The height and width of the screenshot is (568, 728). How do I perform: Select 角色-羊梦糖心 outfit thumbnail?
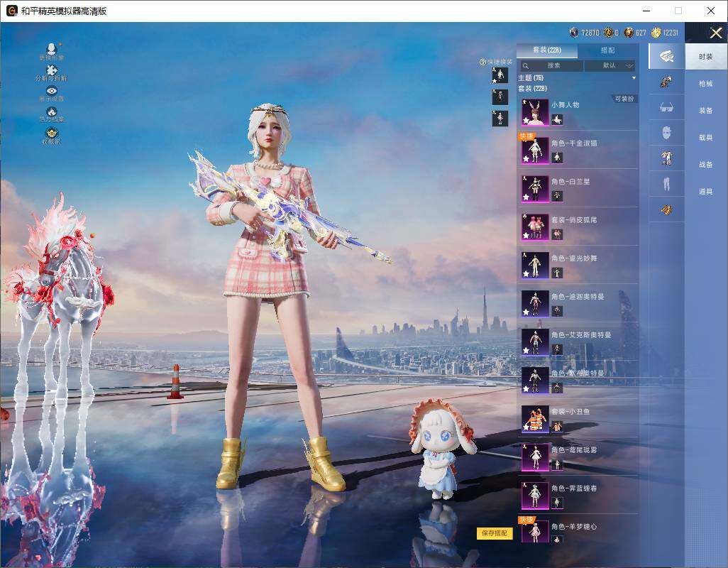(535, 532)
